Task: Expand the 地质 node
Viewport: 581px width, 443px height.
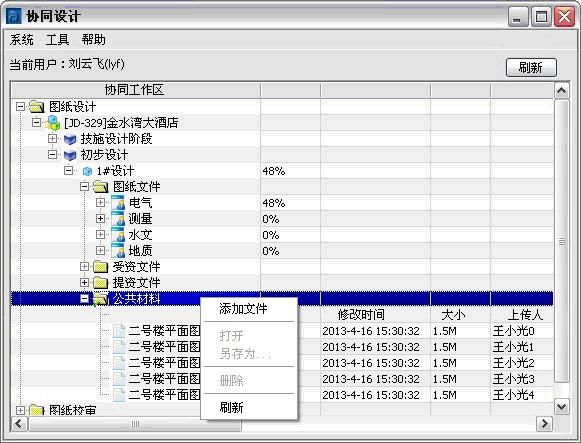Action: point(100,250)
